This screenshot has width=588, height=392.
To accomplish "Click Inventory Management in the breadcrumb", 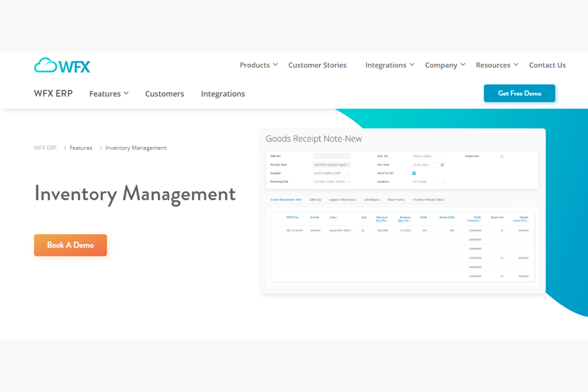I will tap(136, 148).
